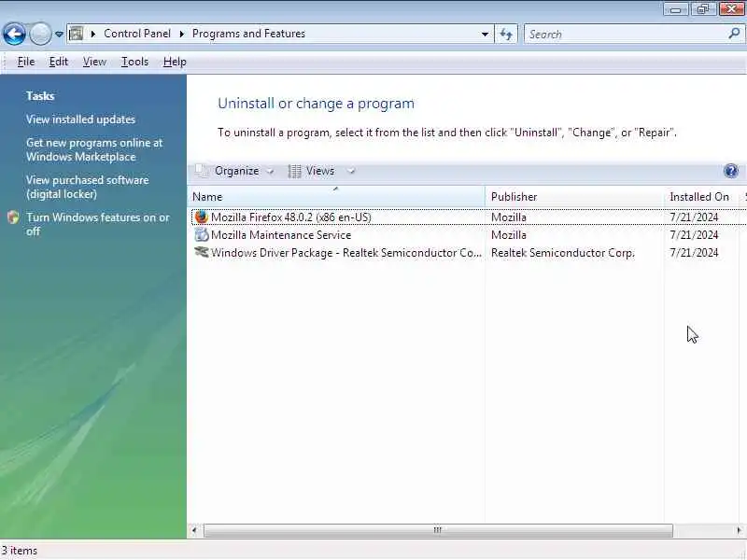Restore down the window
The height and width of the screenshot is (560, 747).
click(703, 9)
